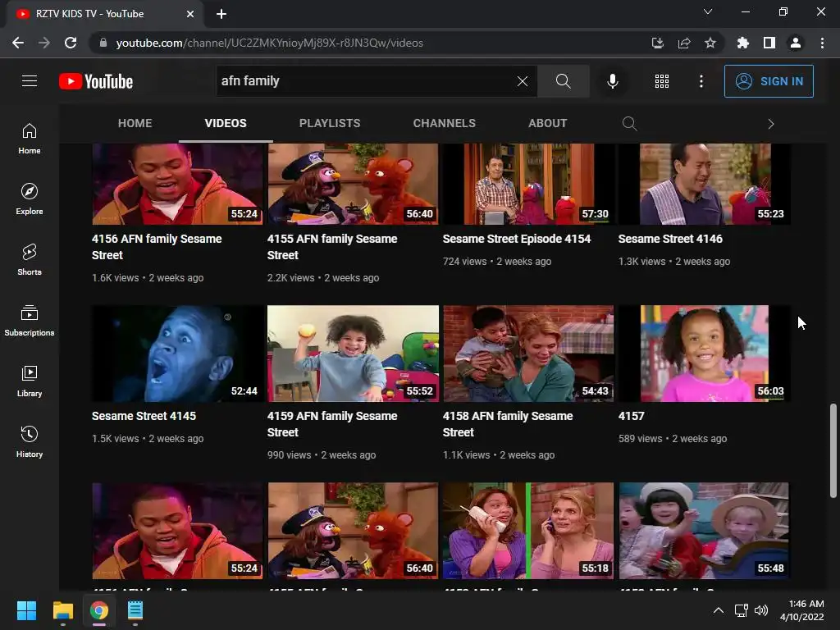Open the Chrome profile icon

(796, 43)
